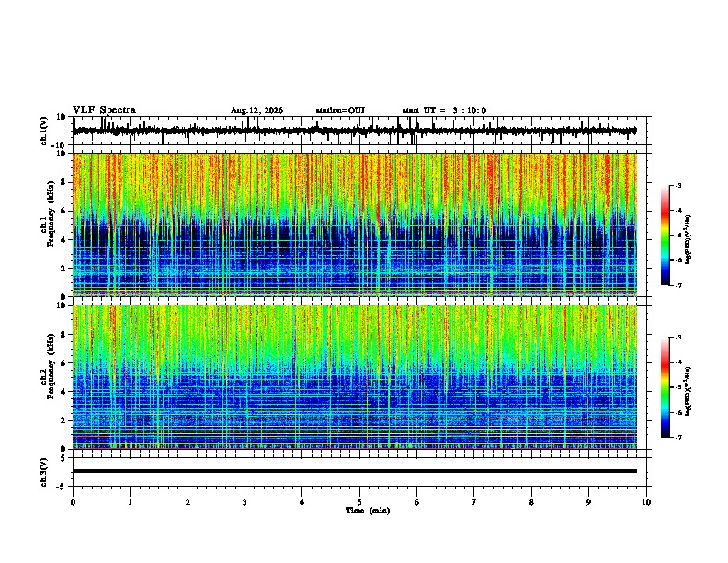Click the "ch.3(V)" axis label
Screen dimensions: 728x563
(x=43, y=472)
